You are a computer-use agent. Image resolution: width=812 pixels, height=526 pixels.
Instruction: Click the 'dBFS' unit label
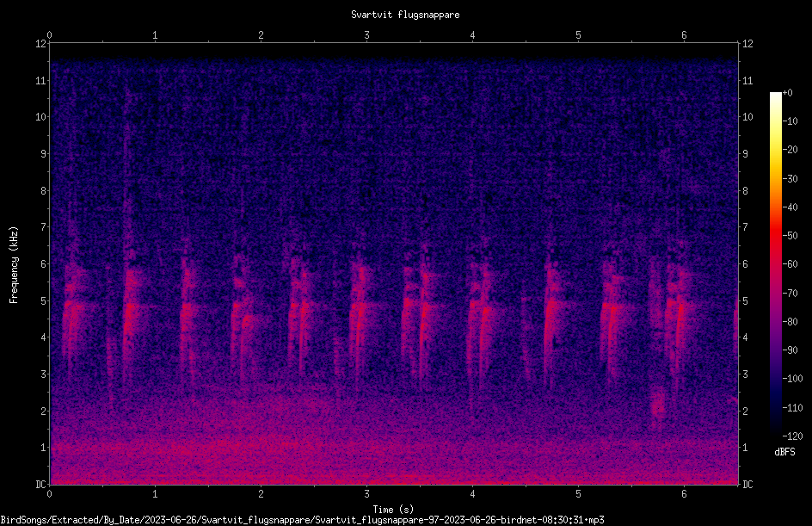point(784,452)
